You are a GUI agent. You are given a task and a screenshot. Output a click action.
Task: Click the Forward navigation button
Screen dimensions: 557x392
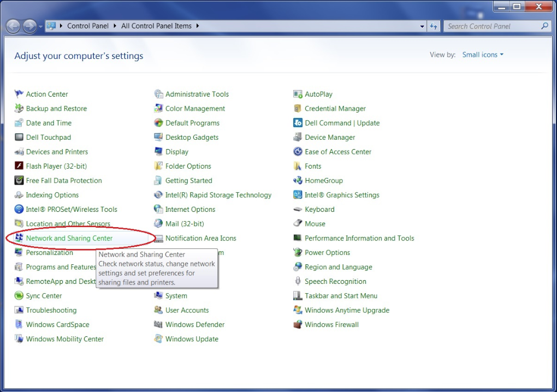tap(30, 26)
